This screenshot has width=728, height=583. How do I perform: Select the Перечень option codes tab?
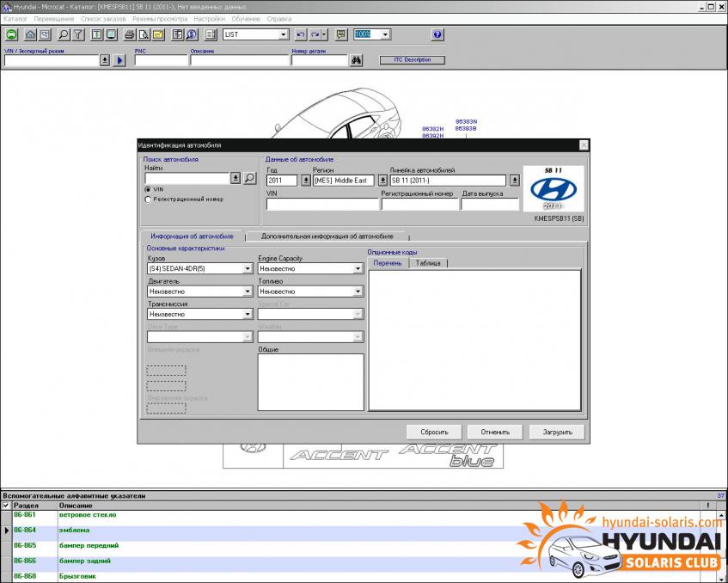[388, 263]
